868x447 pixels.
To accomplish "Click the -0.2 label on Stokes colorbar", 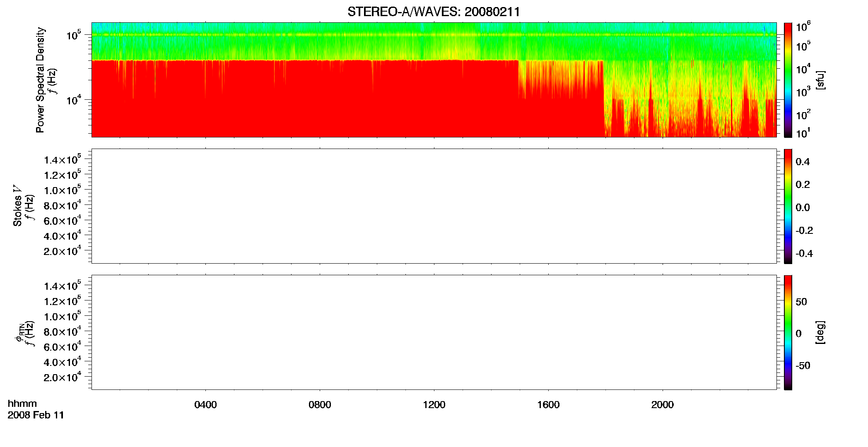I will coord(804,231).
